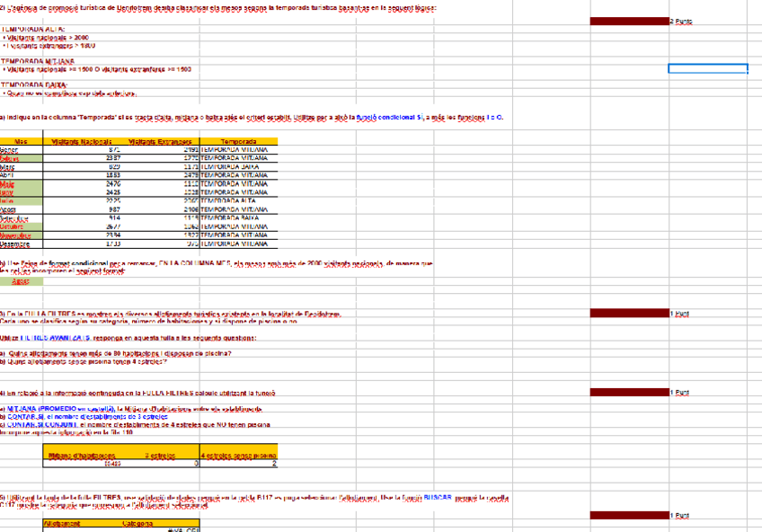Select the green 'Agost' sample format cell
This screenshot has height=532, width=762.
tap(21, 281)
